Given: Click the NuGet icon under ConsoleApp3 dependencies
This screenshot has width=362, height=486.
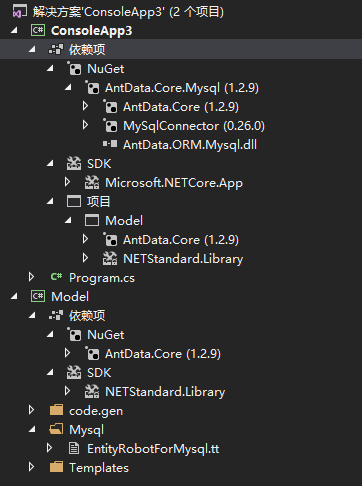Looking at the screenshot, I should click(x=74, y=69).
